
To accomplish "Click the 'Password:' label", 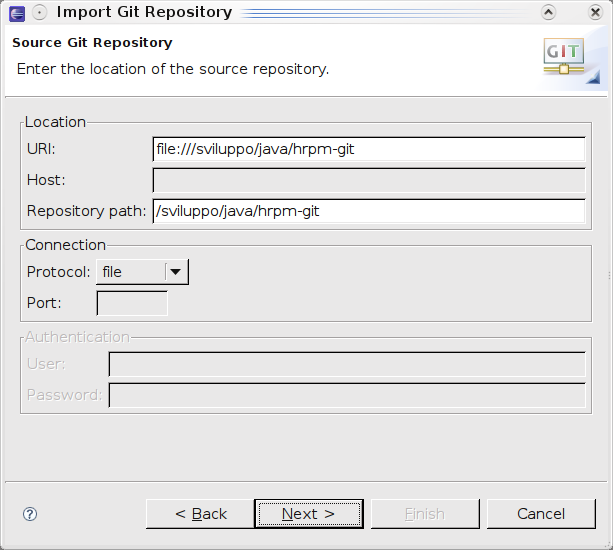I will 65,395.
